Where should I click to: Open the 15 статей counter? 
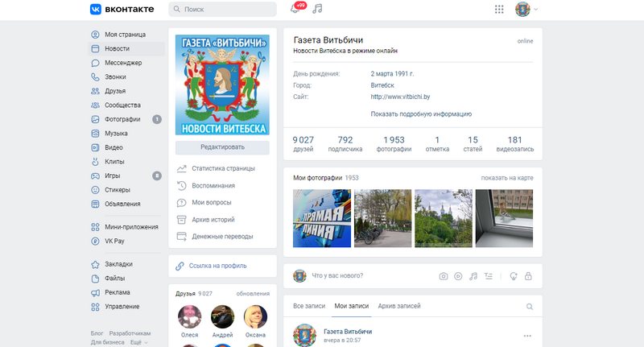[473, 144]
